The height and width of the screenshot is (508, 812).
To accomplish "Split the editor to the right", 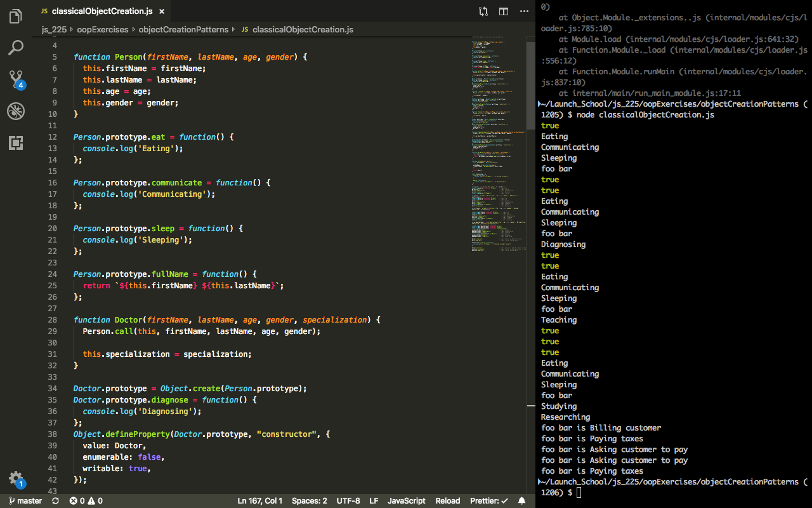I will point(504,11).
